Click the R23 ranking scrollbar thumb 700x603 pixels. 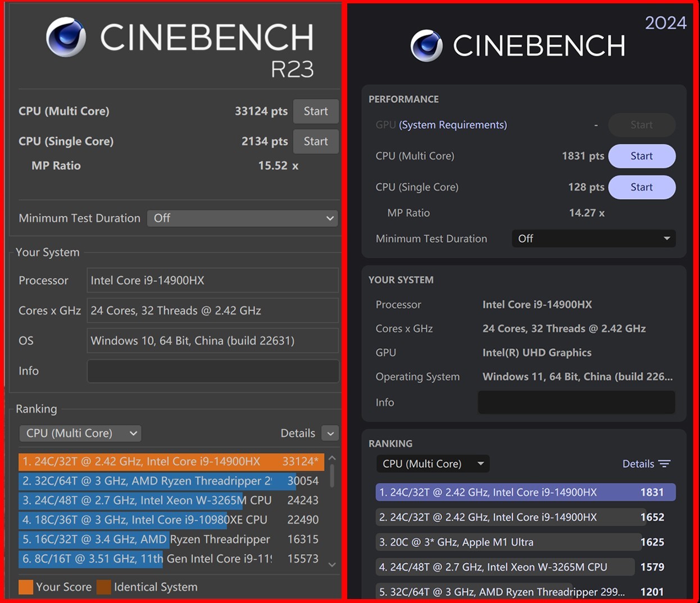[x=332, y=475]
